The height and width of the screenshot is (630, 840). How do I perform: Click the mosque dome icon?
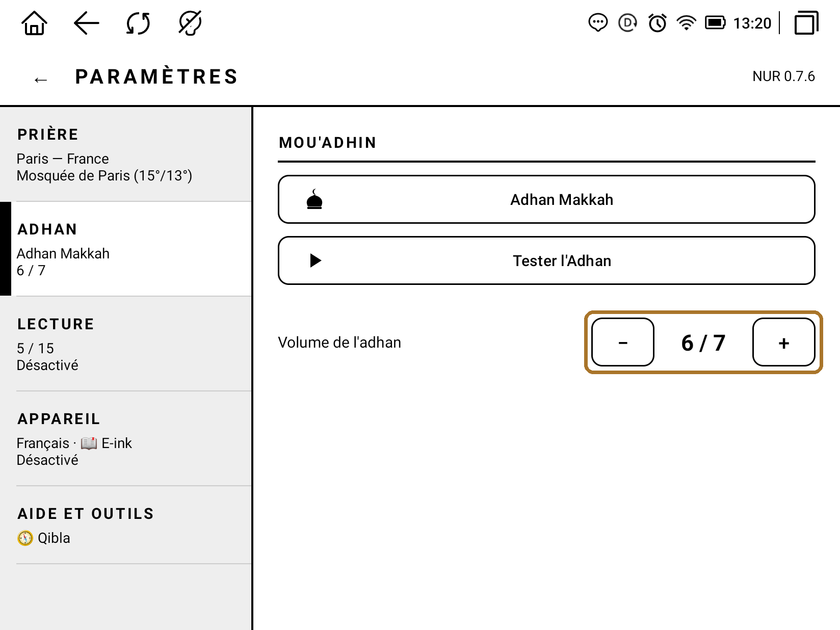[x=314, y=199]
